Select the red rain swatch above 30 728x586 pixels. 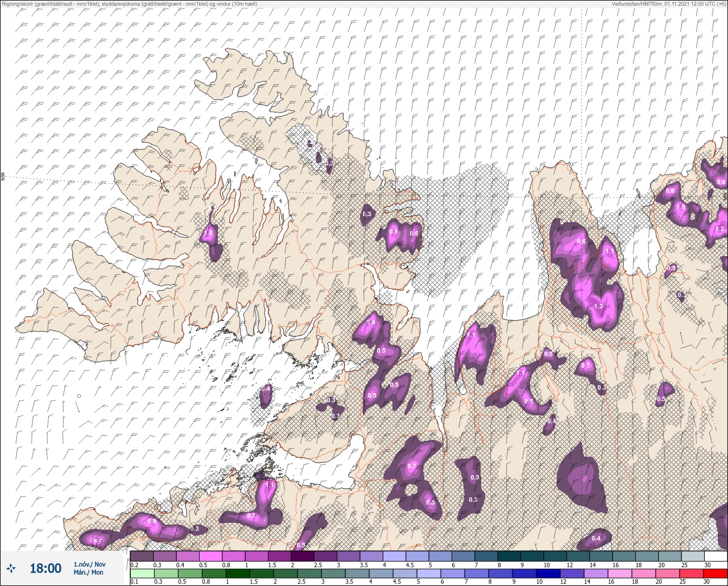point(715,573)
